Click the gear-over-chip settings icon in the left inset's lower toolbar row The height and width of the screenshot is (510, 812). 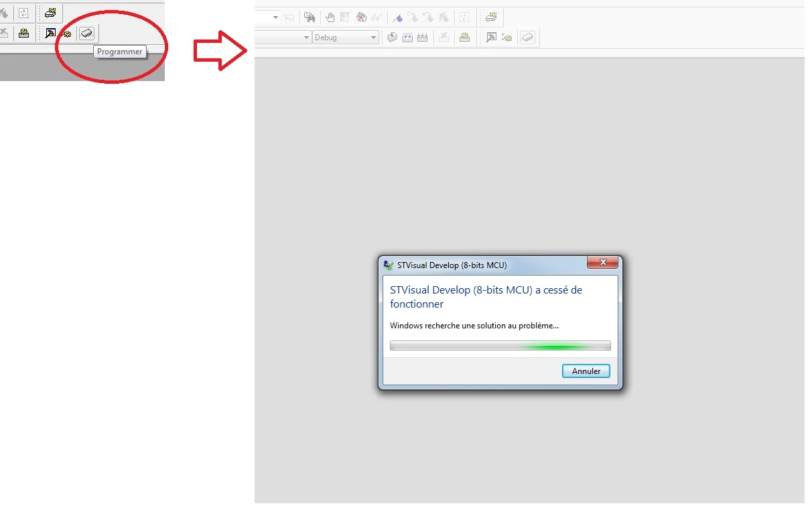pos(23,33)
